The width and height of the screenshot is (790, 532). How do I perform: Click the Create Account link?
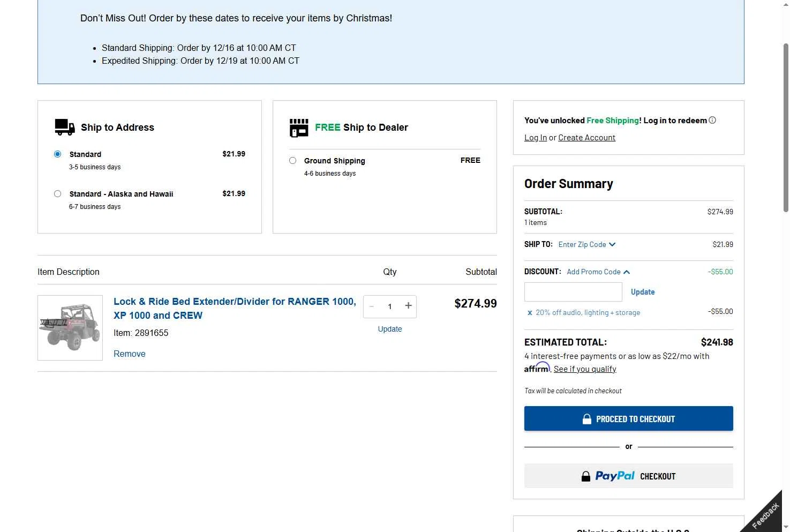pyautogui.click(x=586, y=138)
